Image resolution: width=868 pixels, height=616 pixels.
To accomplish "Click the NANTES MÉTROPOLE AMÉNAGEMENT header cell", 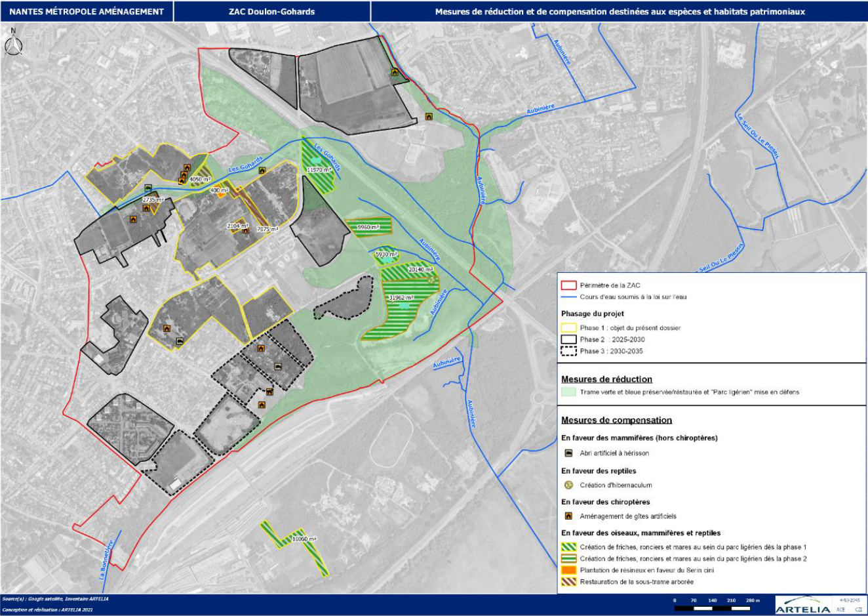I will [x=87, y=12].
